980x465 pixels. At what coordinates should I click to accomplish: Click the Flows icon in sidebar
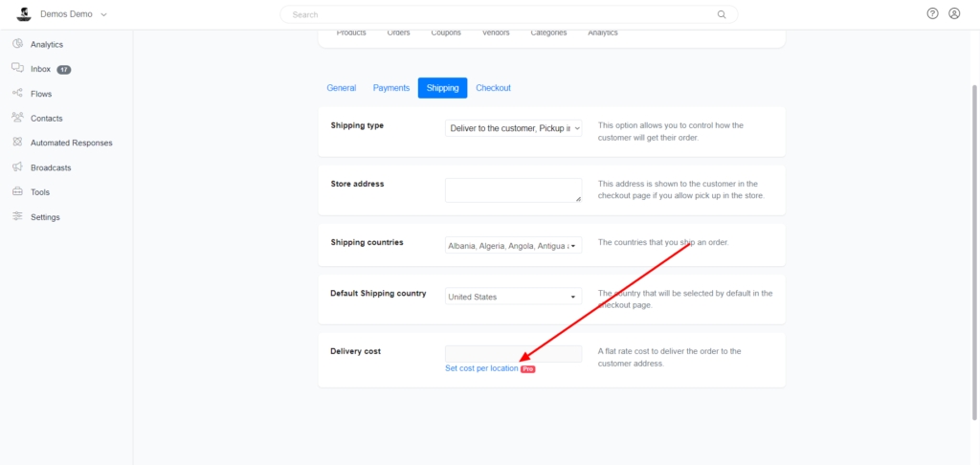[17, 94]
